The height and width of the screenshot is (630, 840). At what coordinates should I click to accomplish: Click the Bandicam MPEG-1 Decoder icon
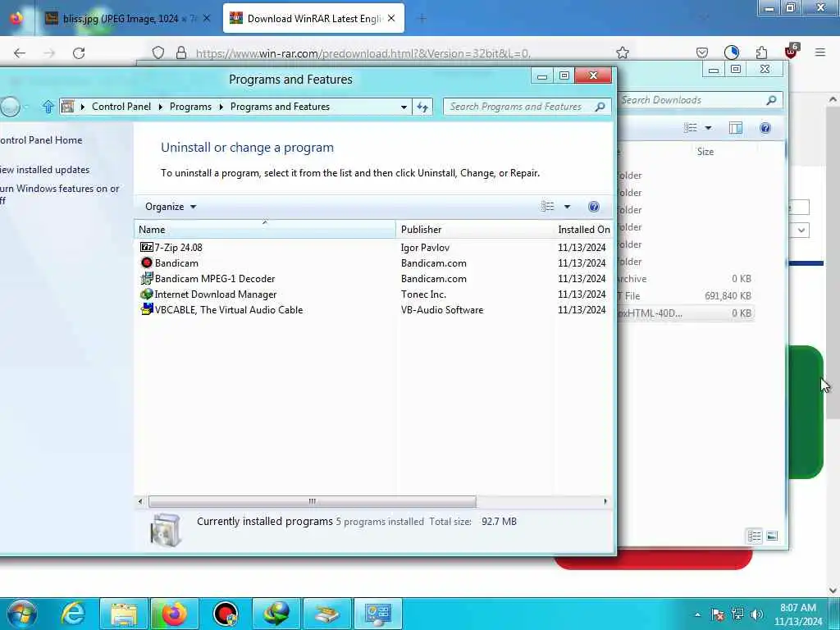146,278
